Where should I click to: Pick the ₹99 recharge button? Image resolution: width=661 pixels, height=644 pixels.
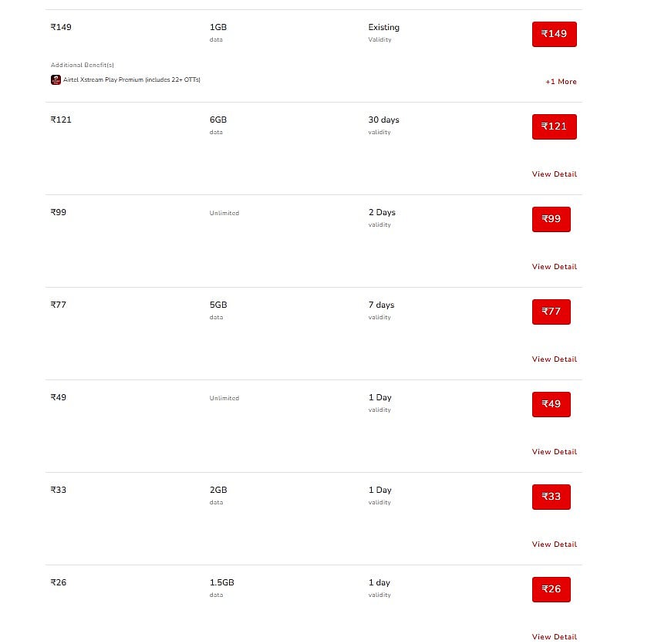[551, 219]
